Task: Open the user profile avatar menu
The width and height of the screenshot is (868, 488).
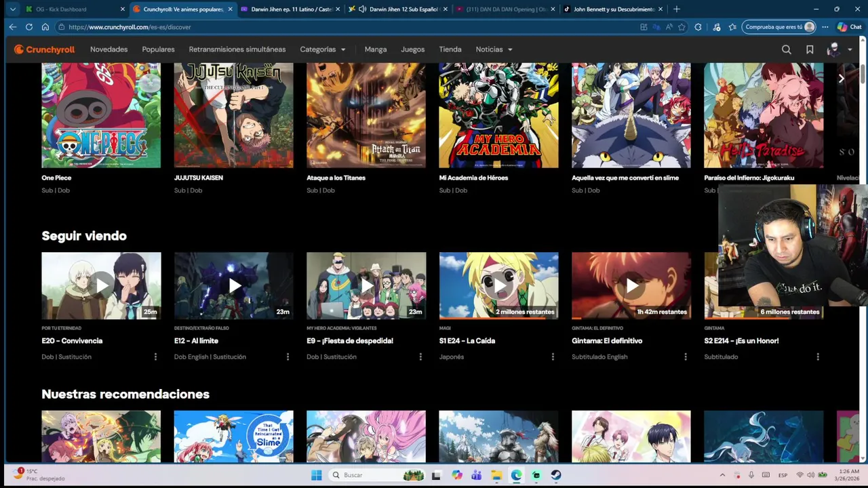Action: tap(838, 49)
